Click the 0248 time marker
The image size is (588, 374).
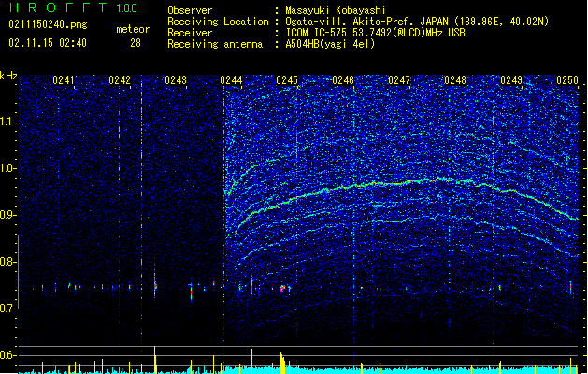tap(455, 80)
